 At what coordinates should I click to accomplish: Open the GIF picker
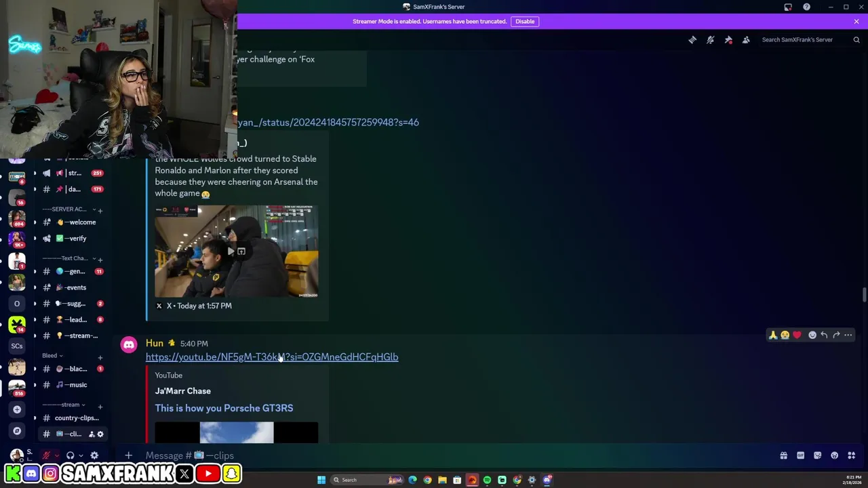point(800,455)
